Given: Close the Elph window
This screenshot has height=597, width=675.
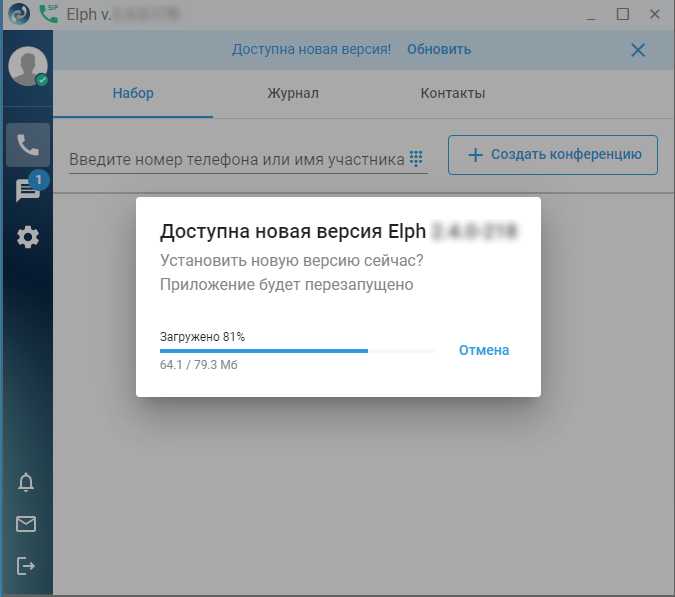Looking at the screenshot, I should (x=654, y=14).
